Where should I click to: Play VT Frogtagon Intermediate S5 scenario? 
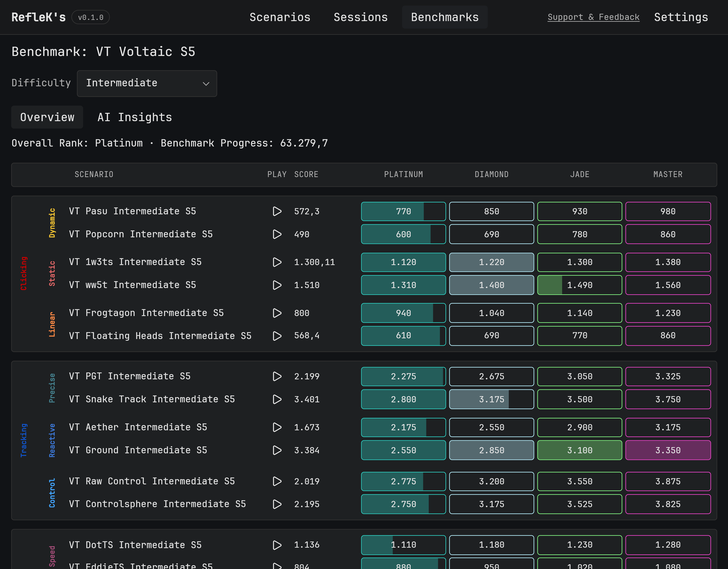277,313
